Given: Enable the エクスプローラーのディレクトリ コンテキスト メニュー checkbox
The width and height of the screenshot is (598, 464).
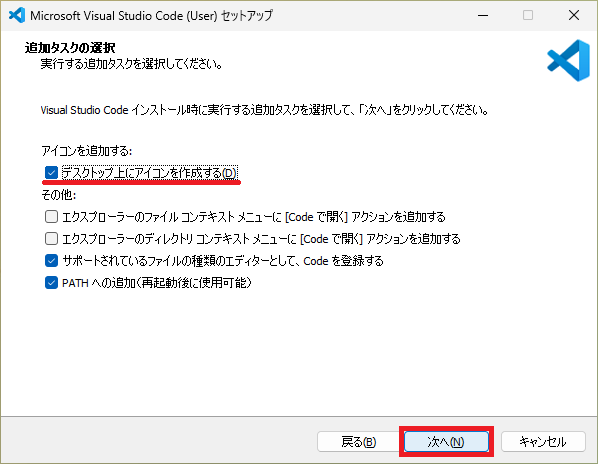Looking at the screenshot, I should click(51, 239).
